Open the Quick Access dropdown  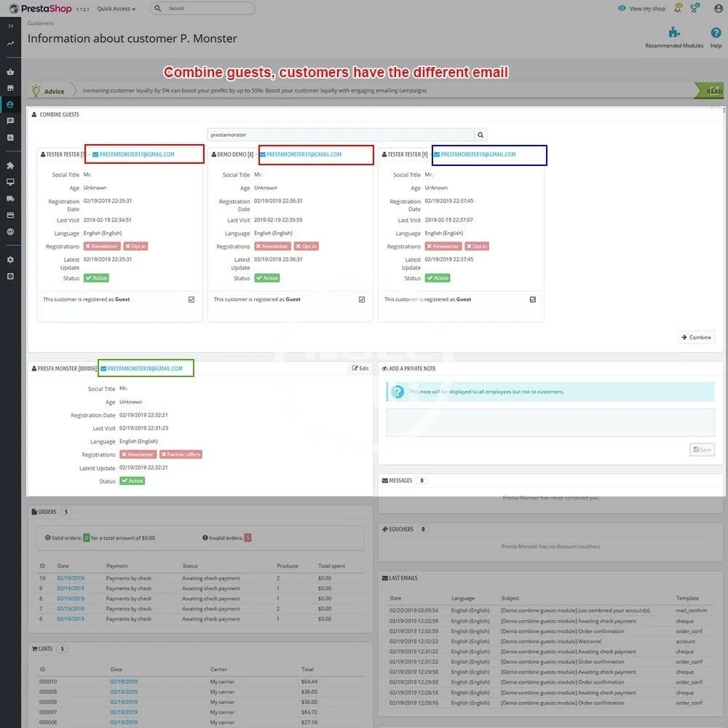pos(116,9)
